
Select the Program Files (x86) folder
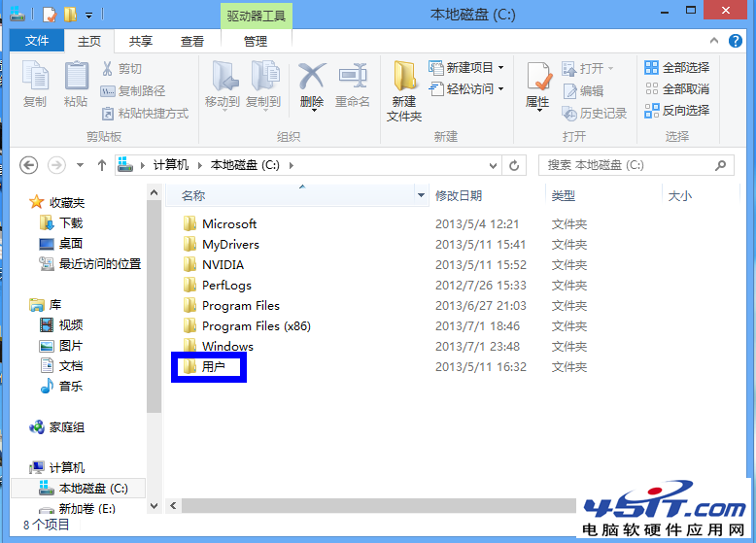pos(247,325)
